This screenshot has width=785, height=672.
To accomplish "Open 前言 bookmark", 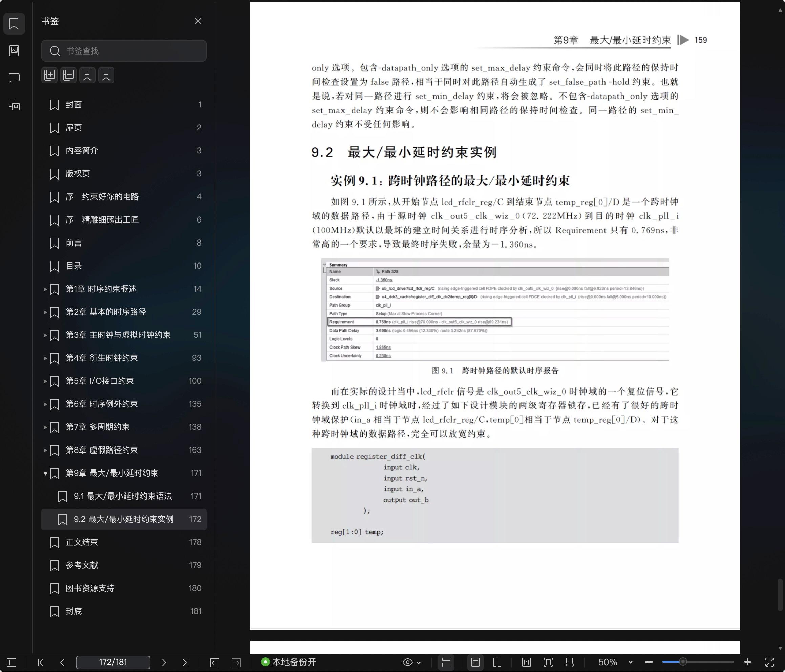I will click(124, 243).
